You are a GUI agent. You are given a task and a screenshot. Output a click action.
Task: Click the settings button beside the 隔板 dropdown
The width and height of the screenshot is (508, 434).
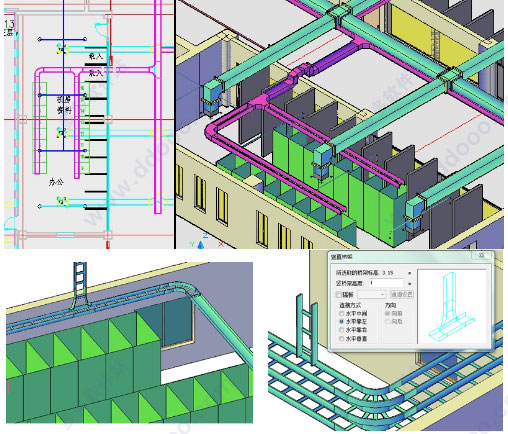pos(402,295)
